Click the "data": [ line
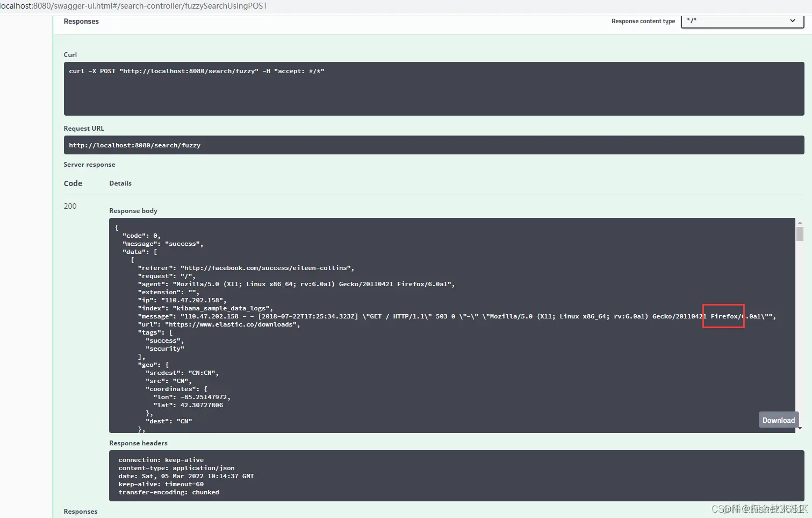Viewport: 812px width, 518px height. [x=140, y=252]
